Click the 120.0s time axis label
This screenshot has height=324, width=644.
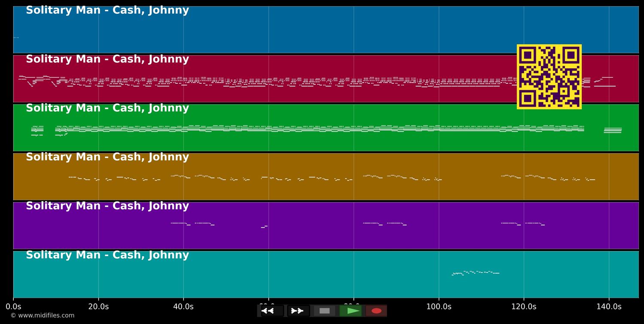[524, 306]
